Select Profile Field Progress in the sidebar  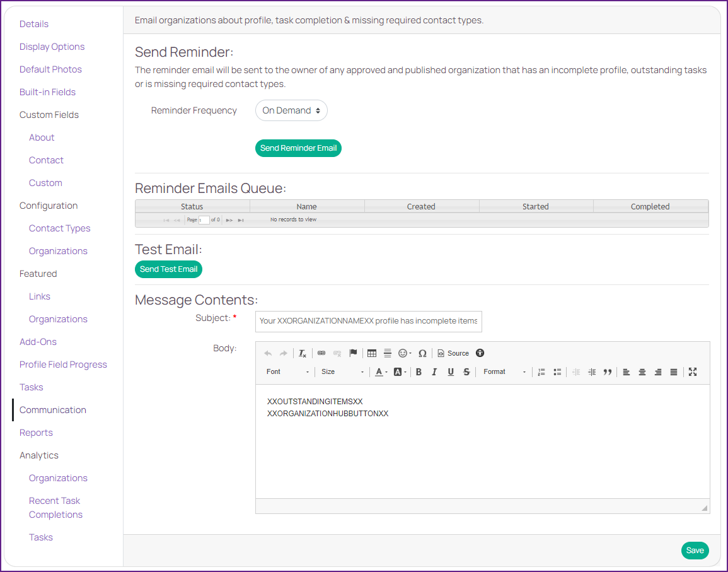coord(63,365)
